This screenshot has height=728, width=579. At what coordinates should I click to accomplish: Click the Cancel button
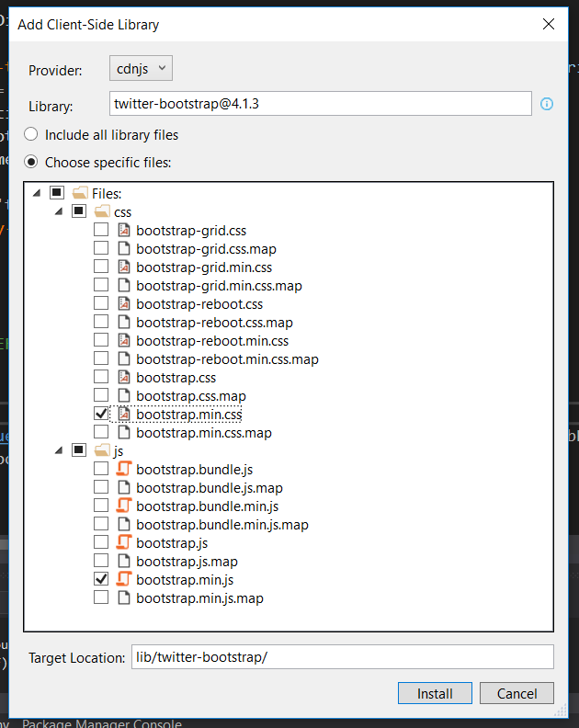pyautogui.click(x=517, y=693)
